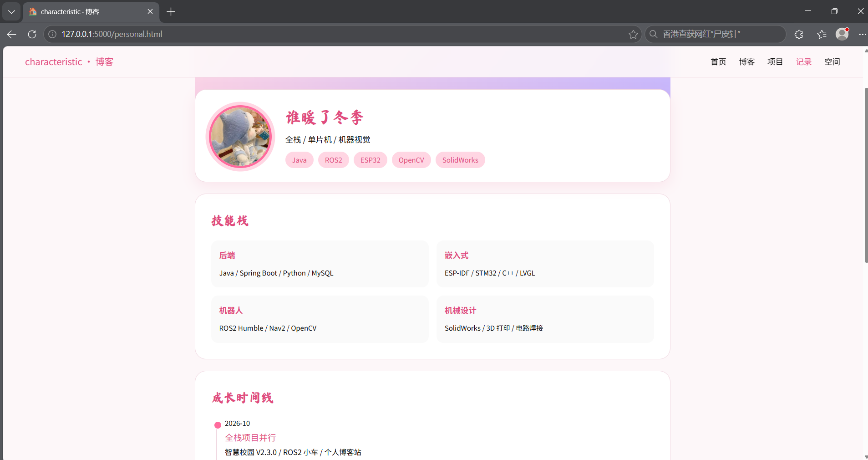
Task: Close the characteristic · 博客 tab
Action: pyautogui.click(x=150, y=11)
